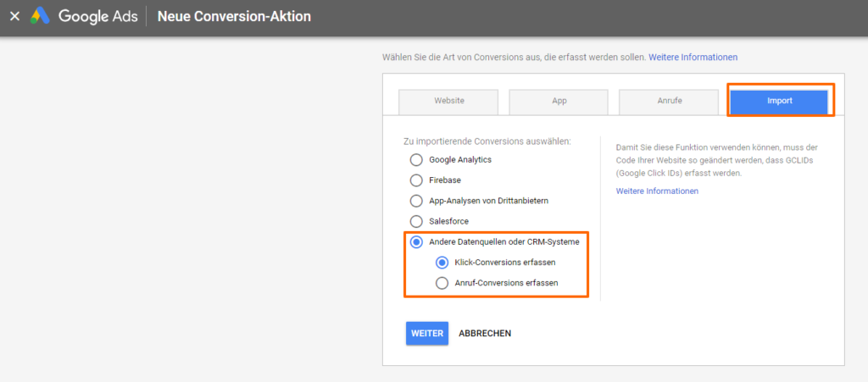Close the Neue Conversion-Aktion dialog with the X icon

click(15, 17)
